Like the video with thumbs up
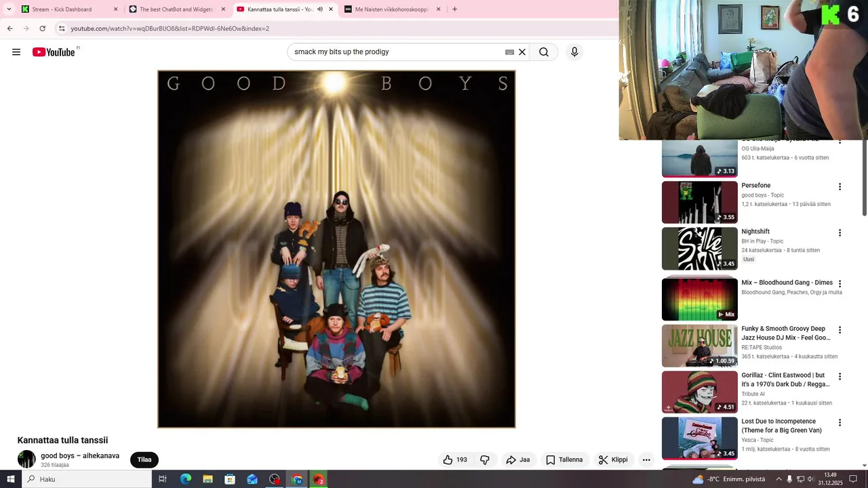The width and height of the screenshot is (868, 488). [x=455, y=460]
